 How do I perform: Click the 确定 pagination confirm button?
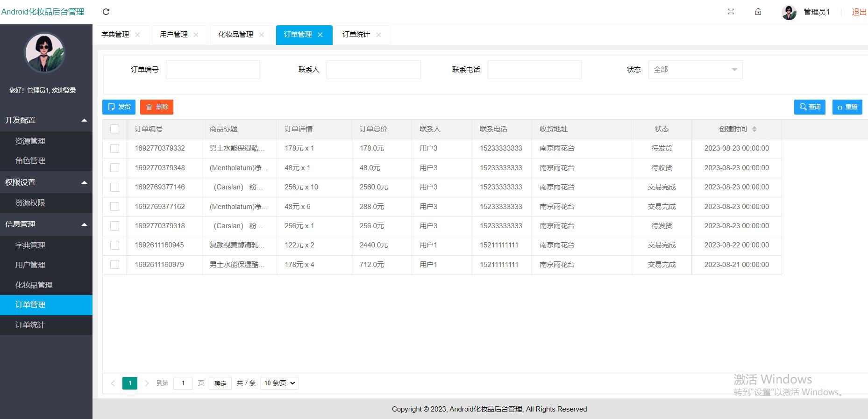pyautogui.click(x=220, y=383)
